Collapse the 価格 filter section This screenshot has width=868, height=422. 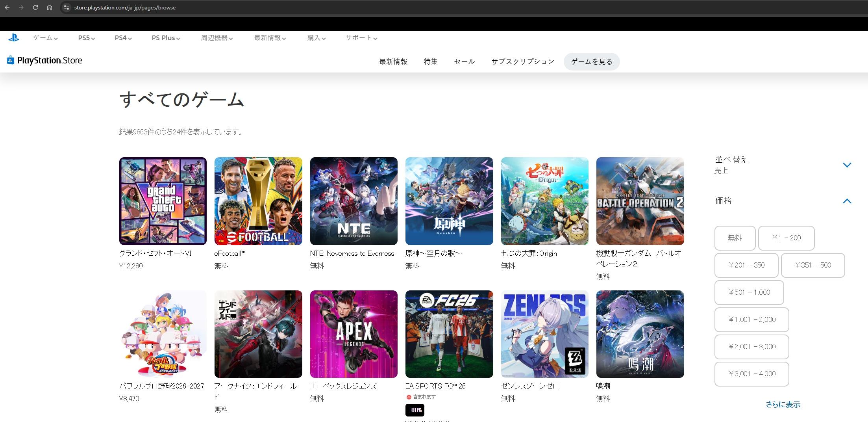coord(847,201)
